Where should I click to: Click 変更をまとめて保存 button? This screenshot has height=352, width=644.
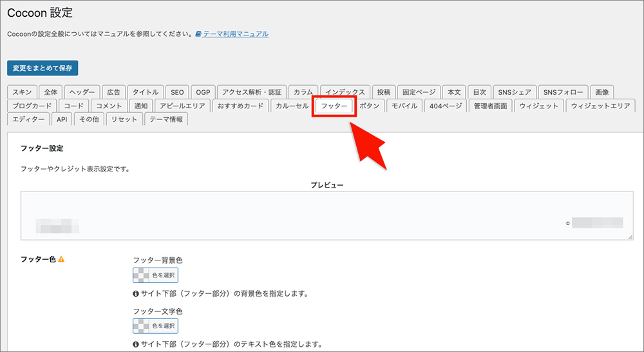tap(43, 68)
